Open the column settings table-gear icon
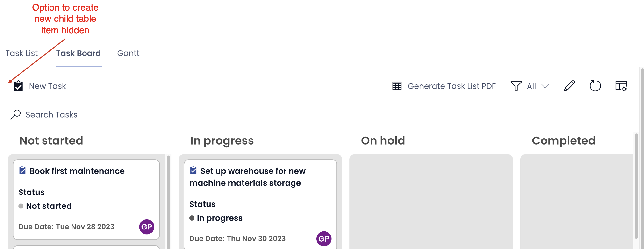644x250 pixels. (x=621, y=86)
